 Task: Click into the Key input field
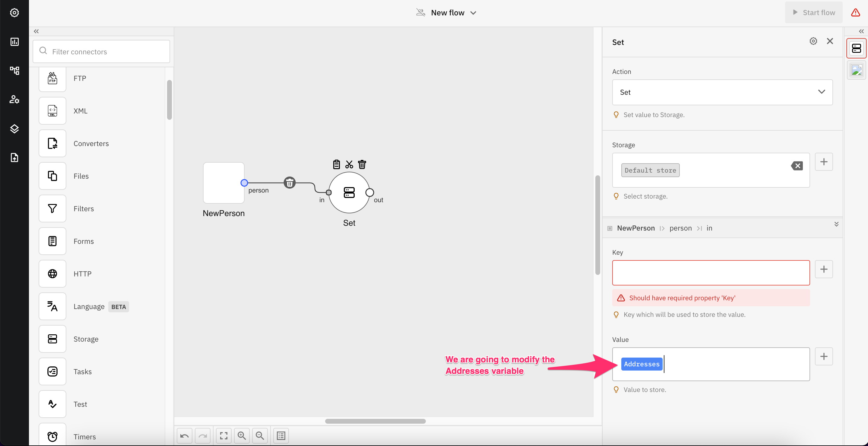coord(711,272)
